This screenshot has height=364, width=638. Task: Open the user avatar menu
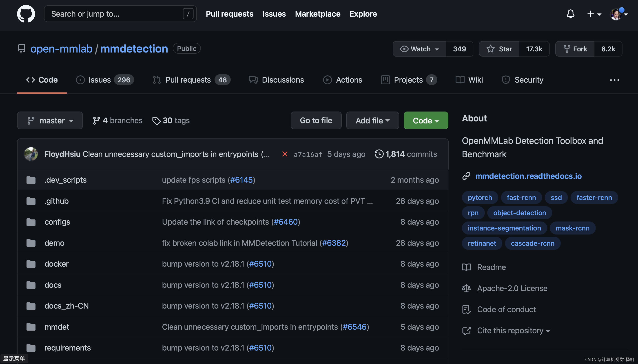(x=618, y=14)
